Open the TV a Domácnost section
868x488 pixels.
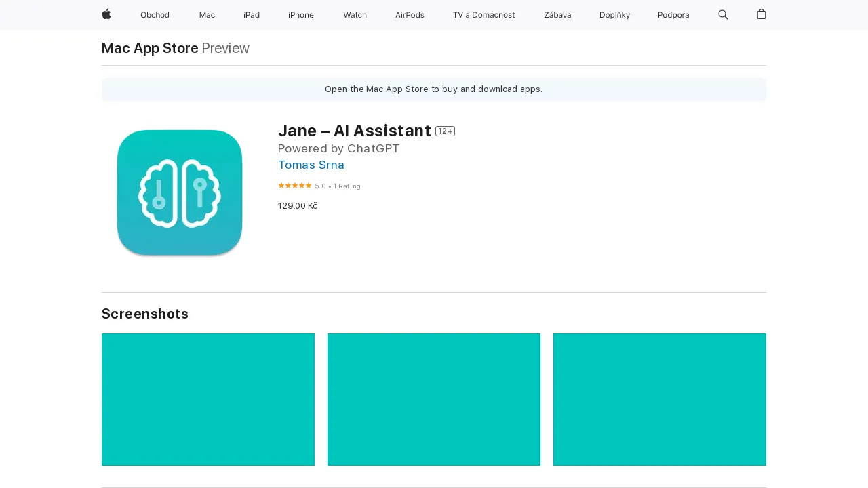tap(484, 14)
